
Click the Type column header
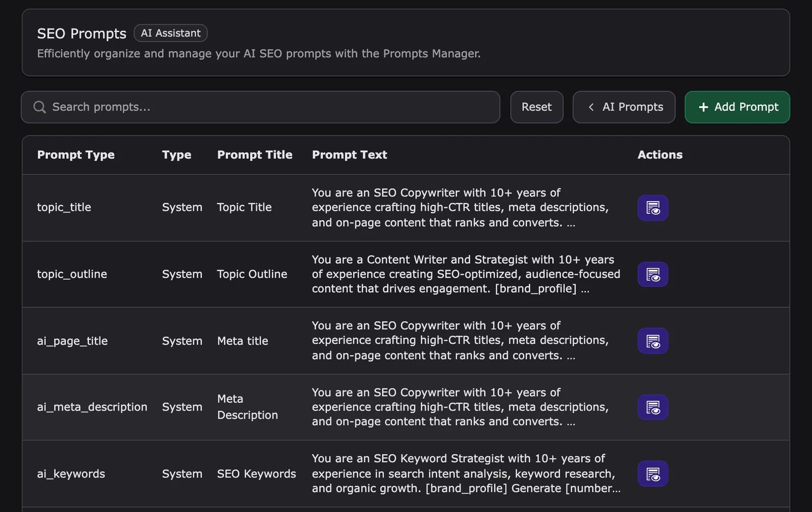(x=177, y=155)
